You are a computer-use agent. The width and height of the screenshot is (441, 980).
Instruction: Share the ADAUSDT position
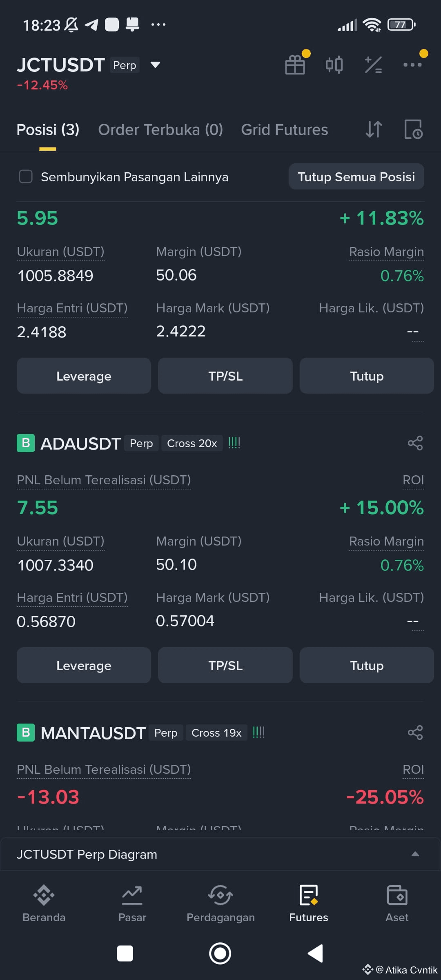[x=415, y=443]
